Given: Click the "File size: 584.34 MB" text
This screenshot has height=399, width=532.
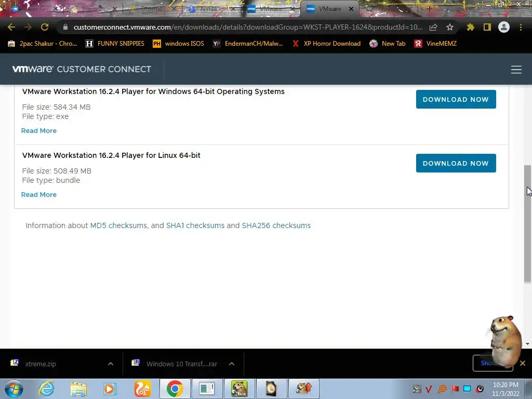Looking at the screenshot, I should [x=56, y=107].
